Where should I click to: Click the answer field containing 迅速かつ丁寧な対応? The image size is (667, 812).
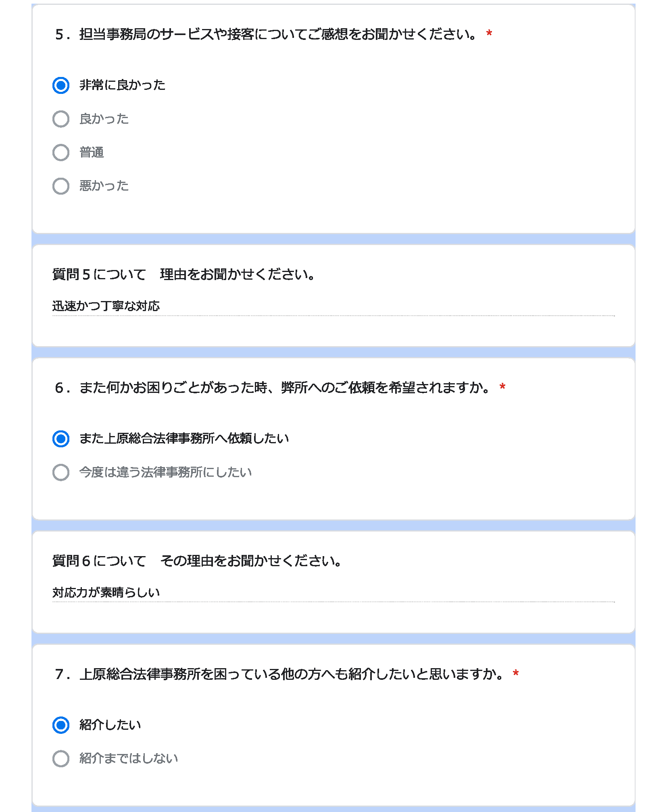tap(333, 307)
